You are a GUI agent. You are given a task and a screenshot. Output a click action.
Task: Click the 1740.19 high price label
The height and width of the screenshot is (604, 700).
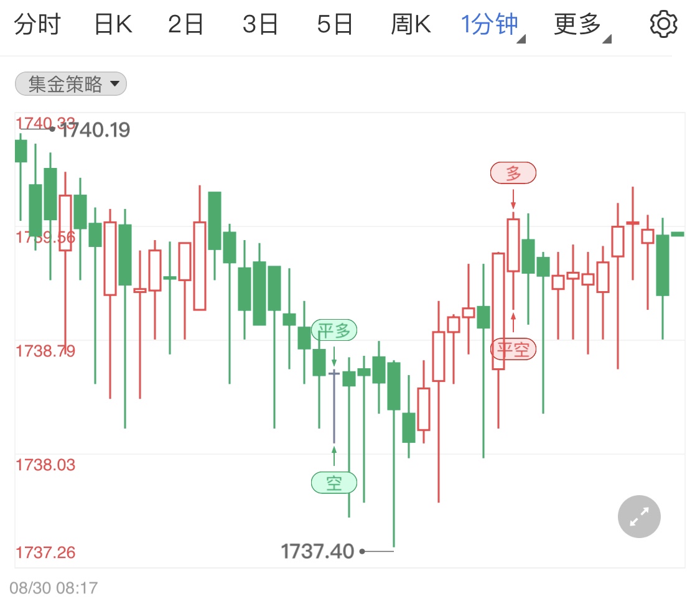click(x=95, y=130)
